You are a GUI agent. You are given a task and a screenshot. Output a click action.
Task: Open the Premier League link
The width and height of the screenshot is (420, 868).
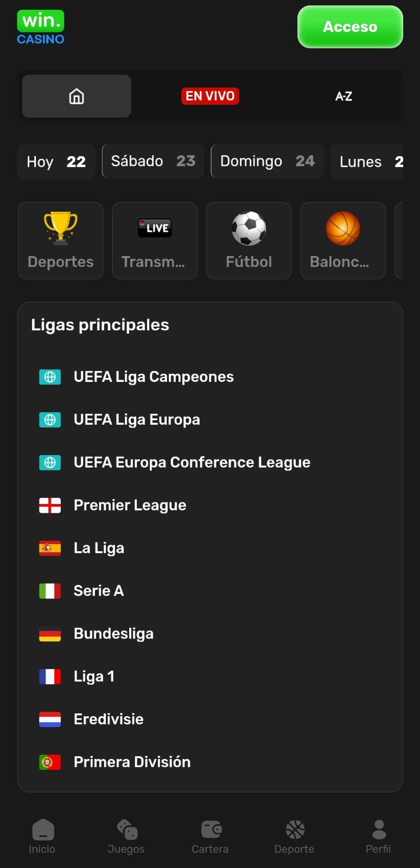[x=130, y=505]
